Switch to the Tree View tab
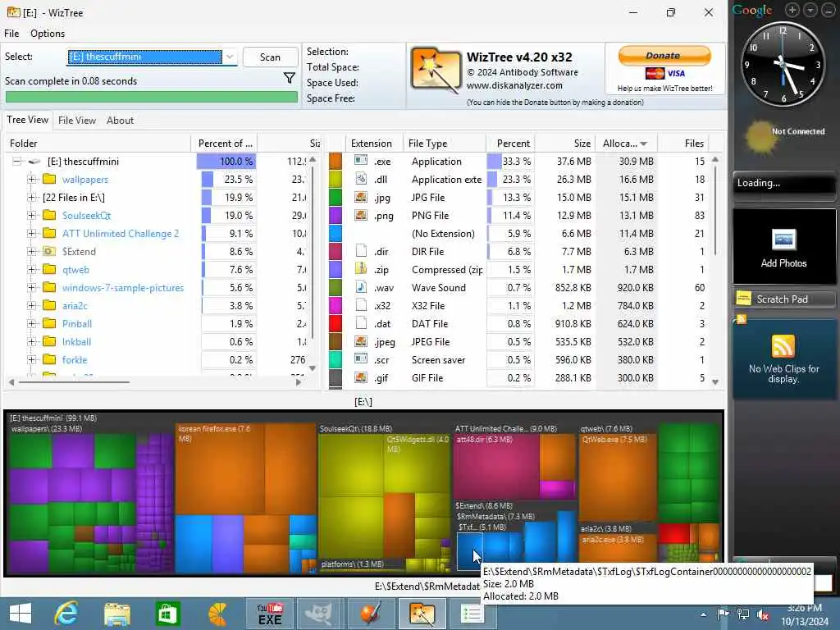 pyautogui.click(x=27, y=120)
